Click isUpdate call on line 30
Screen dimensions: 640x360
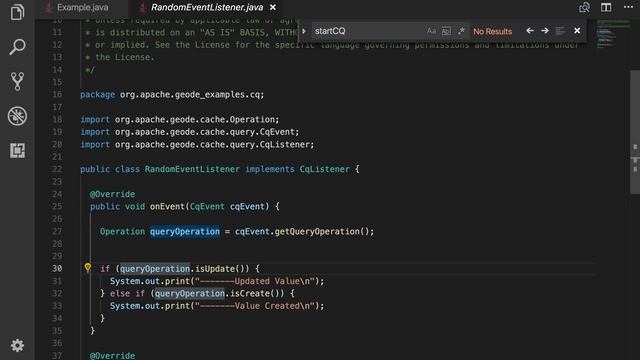pos(215,269)
